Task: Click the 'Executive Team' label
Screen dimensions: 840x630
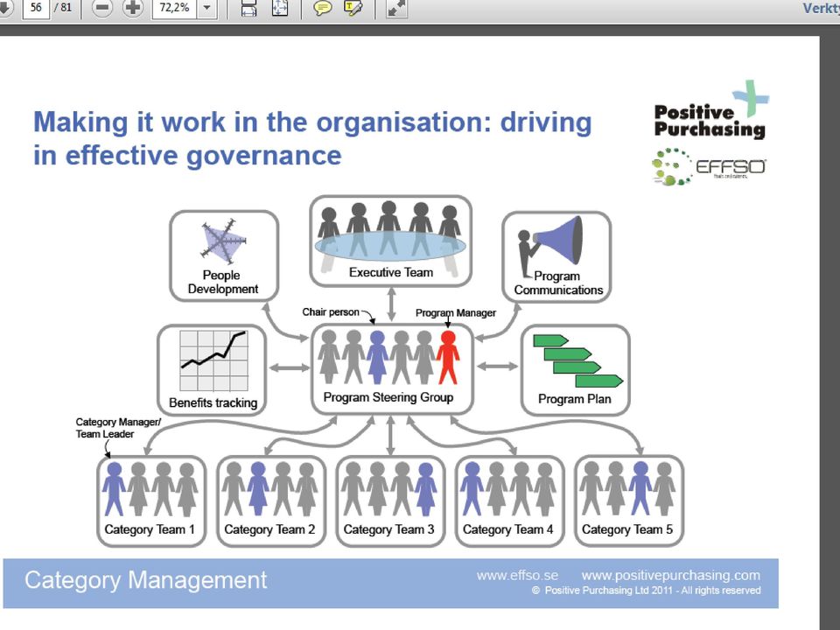Action: click(x=391, y=273)
